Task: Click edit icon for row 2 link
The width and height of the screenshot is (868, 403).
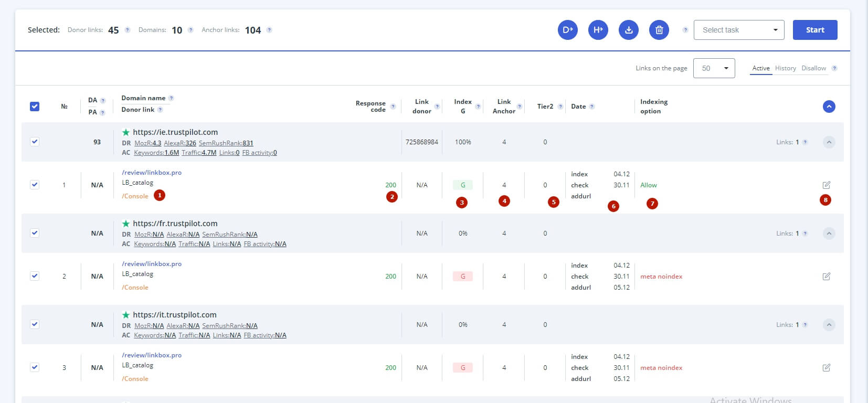Action: point(827,277)
